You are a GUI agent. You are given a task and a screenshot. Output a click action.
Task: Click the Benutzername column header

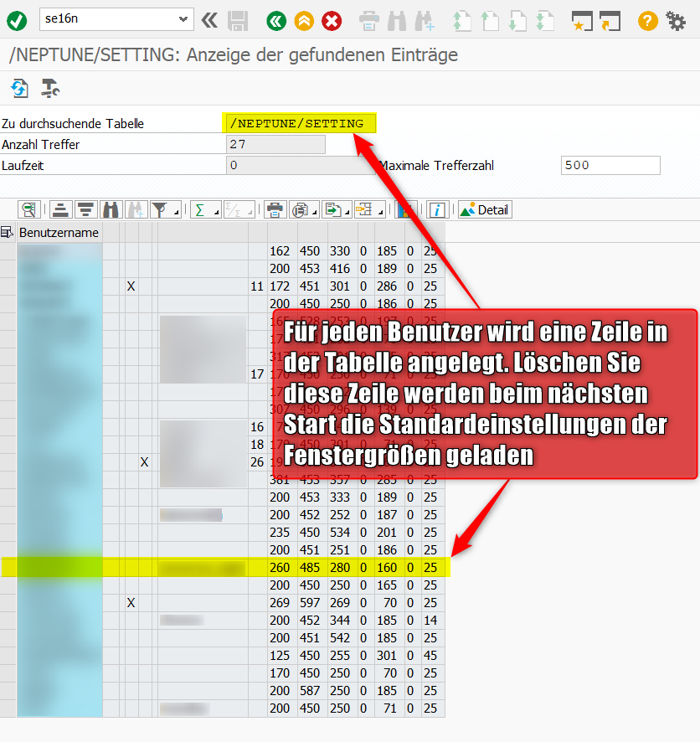(x=59, y=232)
